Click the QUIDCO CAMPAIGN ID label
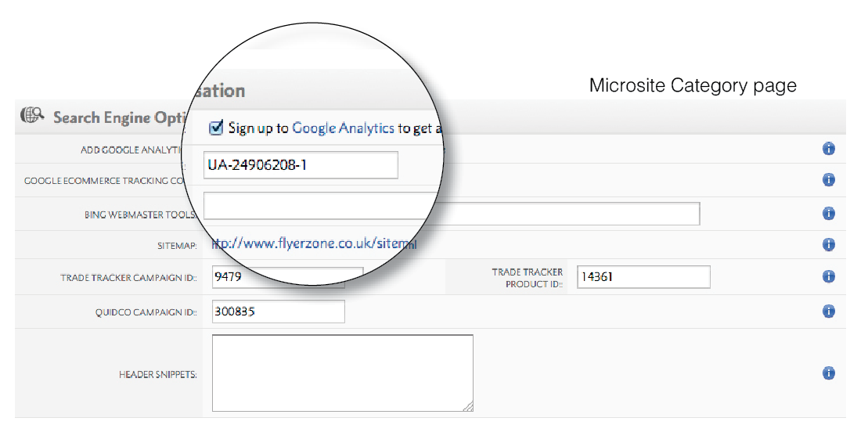The image size is (868, 436). click(x=146, y=312)
